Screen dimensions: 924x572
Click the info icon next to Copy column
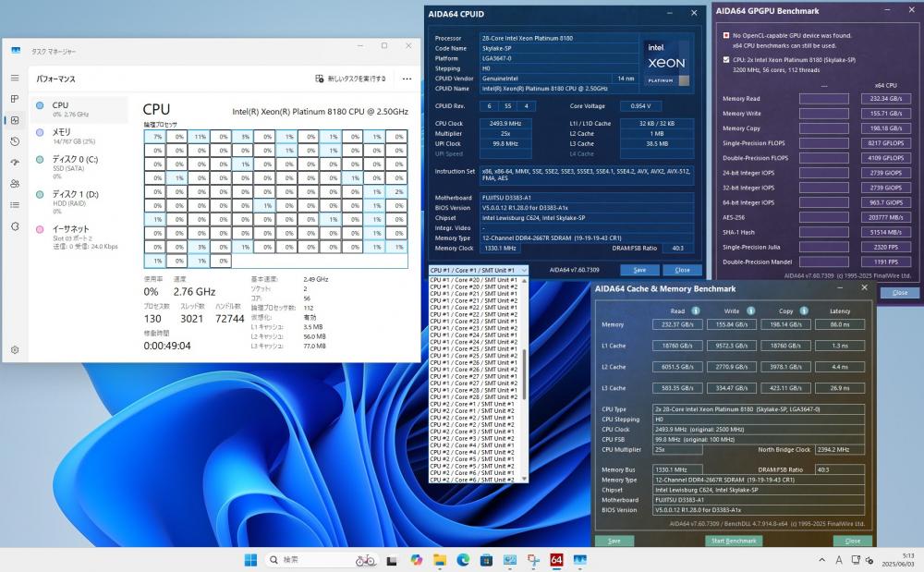tap(804, 311)
